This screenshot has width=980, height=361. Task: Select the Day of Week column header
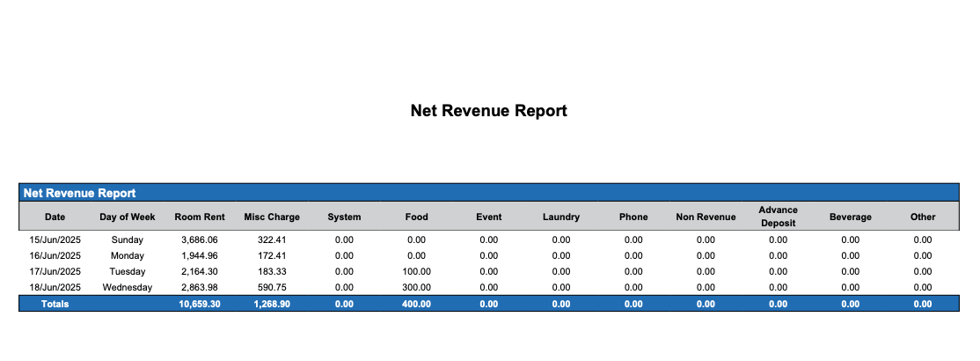coord(128,217)
